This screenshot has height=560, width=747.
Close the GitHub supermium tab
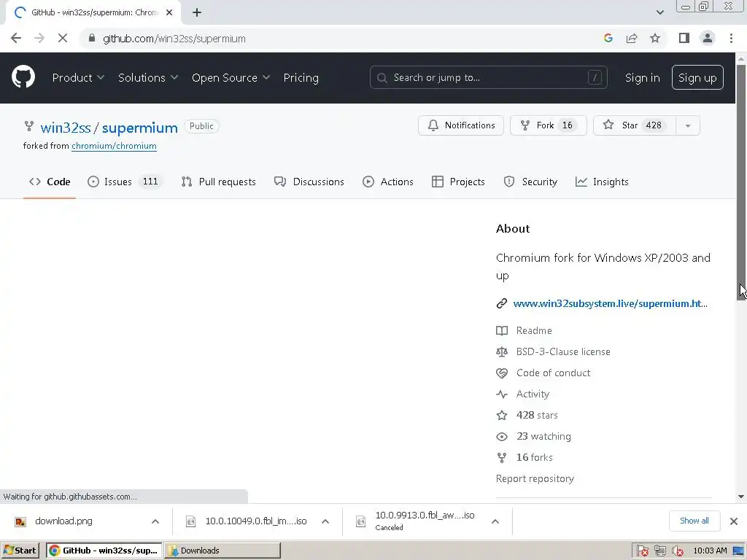(169, 13)
